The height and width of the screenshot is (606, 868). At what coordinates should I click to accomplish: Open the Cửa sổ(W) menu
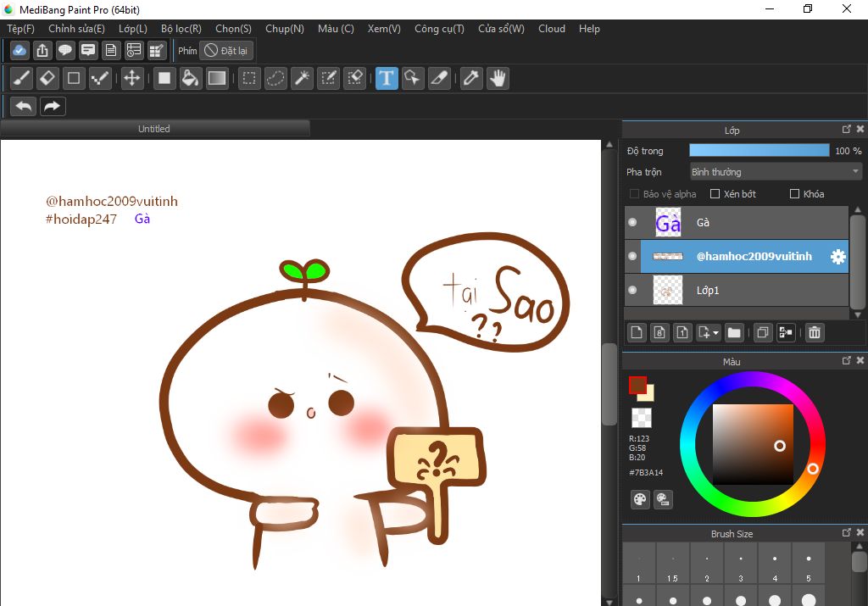click(501, 29)
